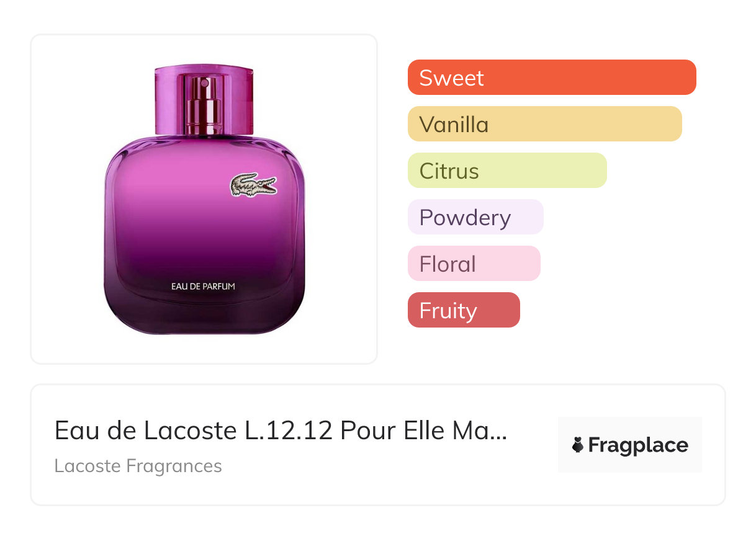This screenshot has width=756, height=536.
Task: Click the perfume bottle spray cap
Action: pos(204,99)
